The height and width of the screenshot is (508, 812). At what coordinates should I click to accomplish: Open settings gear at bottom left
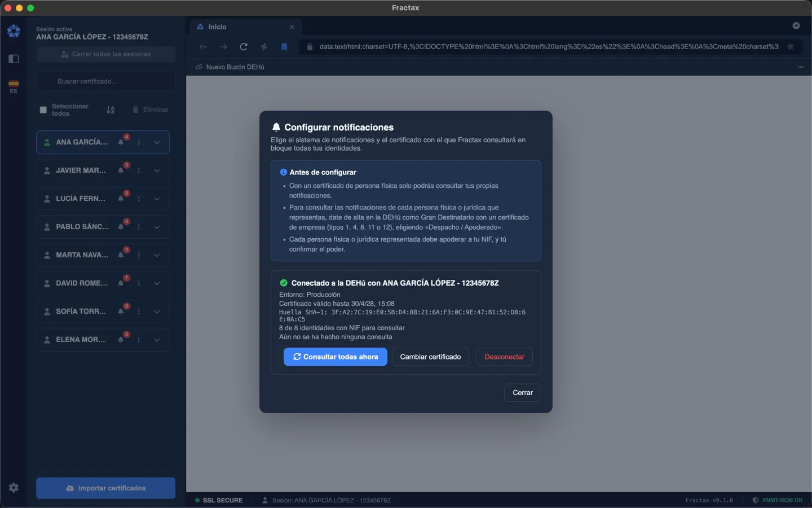coord(14,488)
